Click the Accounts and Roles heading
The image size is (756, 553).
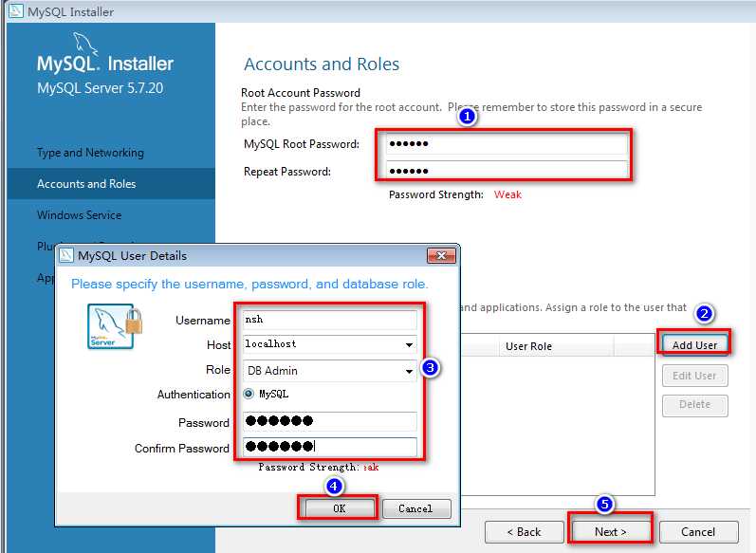pos(322,65)
